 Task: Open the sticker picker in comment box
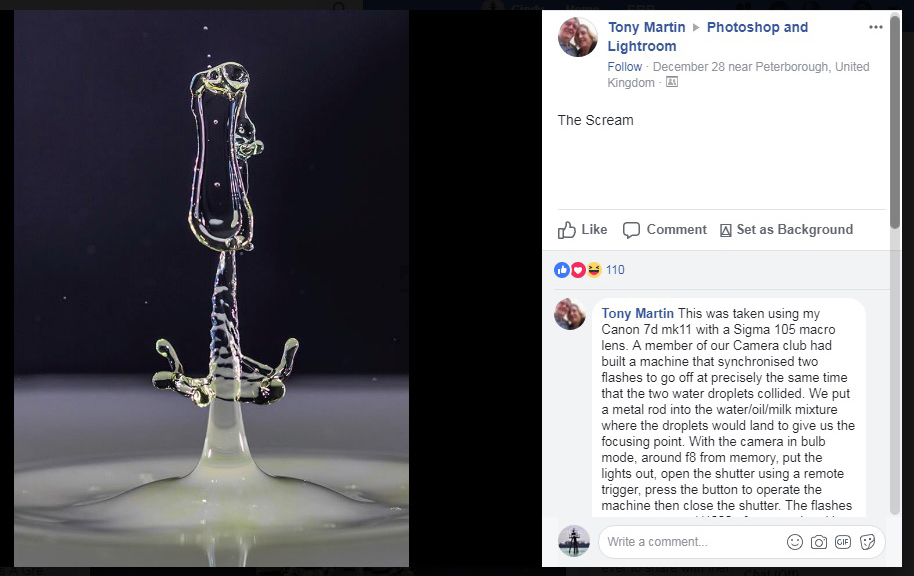[867, 542]
